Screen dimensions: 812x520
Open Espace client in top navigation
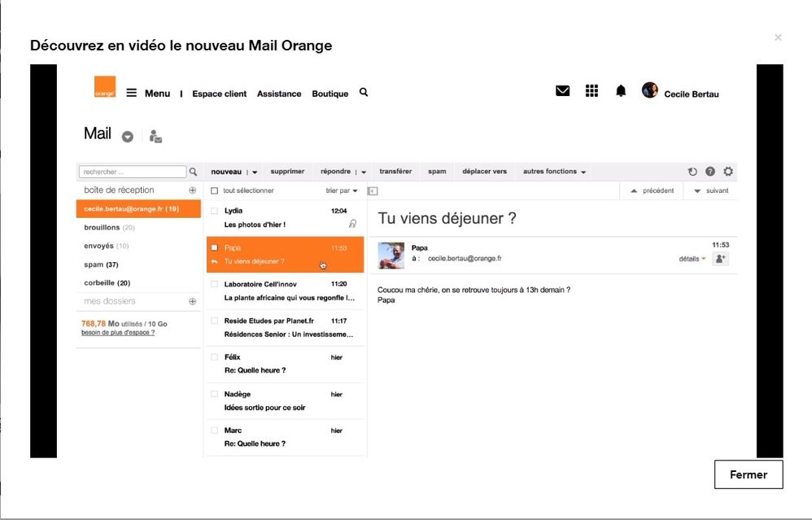tap(219, 94)
